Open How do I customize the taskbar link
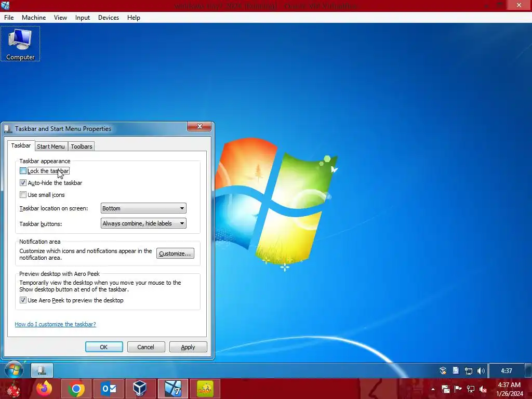The width and height of the screenshot is (532, 399). [x=55, y=324]
